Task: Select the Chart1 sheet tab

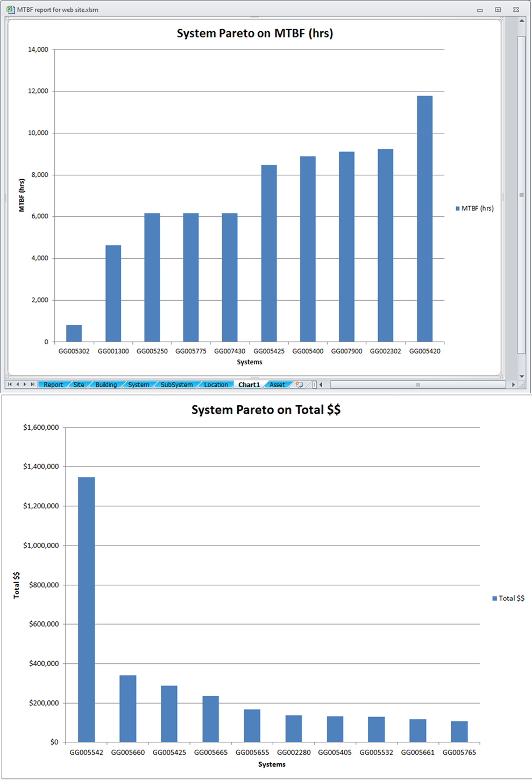Action: click(249, 385)
